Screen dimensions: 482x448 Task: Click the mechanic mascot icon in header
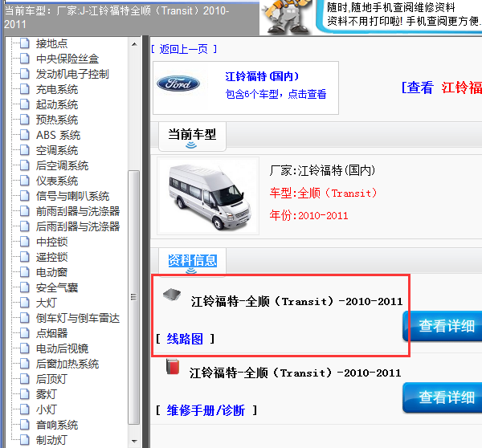click(x=286, y=17)
